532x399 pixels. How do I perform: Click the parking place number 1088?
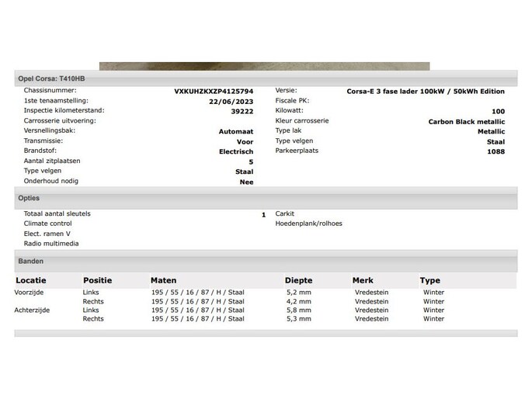(x=495, y=151)
